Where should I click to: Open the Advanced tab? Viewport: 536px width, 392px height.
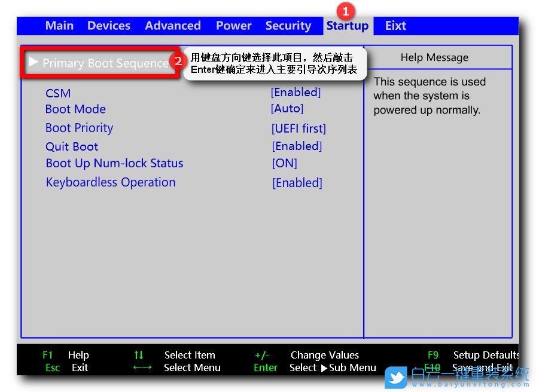pos(172,26)
